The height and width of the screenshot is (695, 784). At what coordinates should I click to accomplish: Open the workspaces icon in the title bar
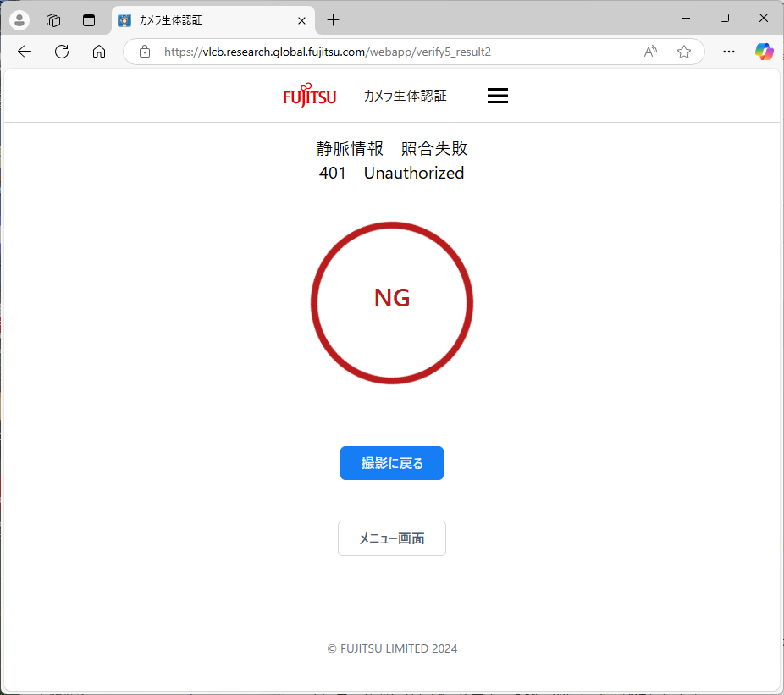53,20
